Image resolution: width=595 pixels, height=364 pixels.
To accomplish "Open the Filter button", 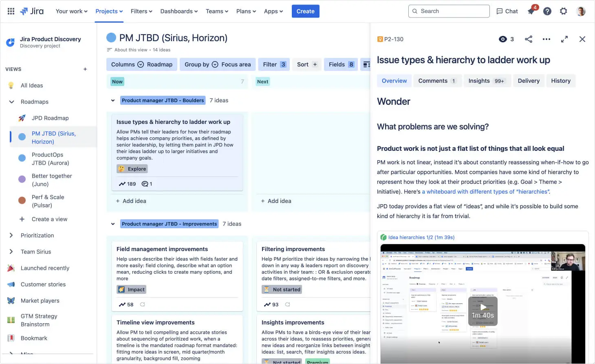I will pos(274,64).
